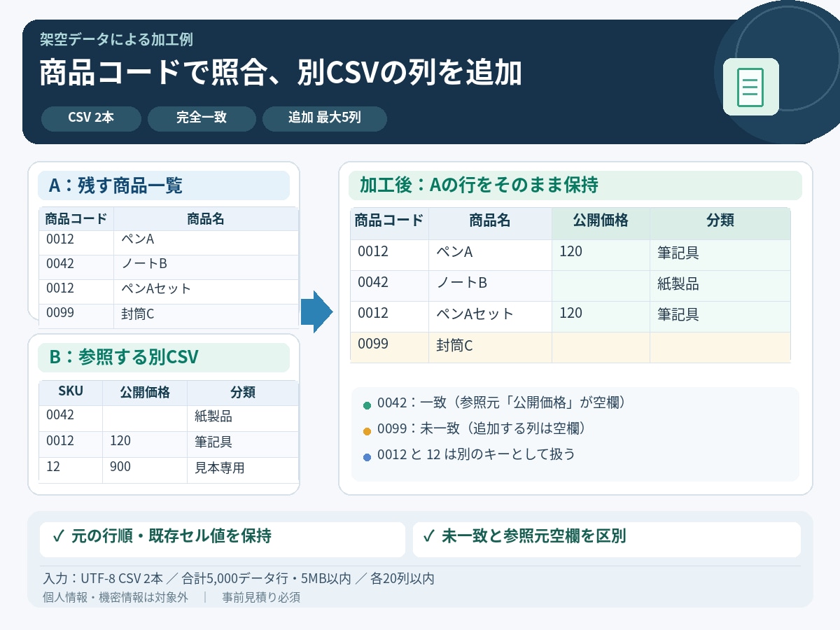Click the document icon in the header banner
Viewport: 840px width, 630px height.
click(750, 87)
